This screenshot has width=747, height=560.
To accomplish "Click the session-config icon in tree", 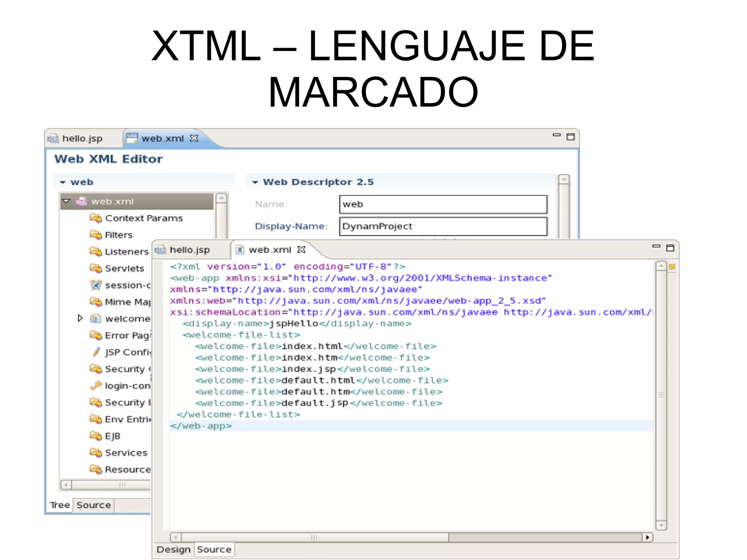I will click(x=96, y=285).
